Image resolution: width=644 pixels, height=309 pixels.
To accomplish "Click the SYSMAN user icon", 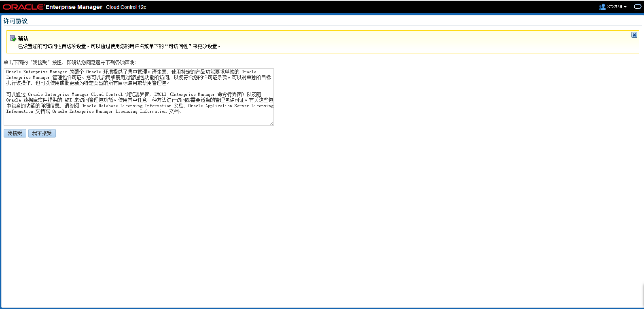I will pos(602,7).
